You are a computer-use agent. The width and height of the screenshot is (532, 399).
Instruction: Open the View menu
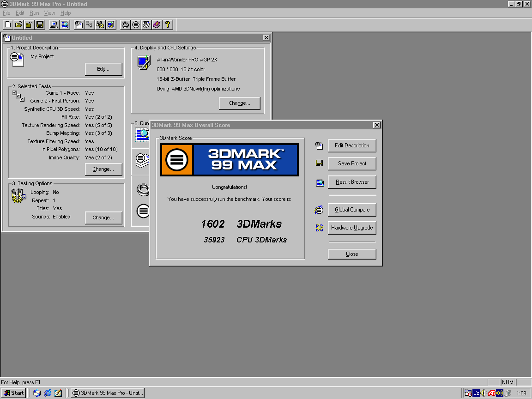(x=49, y=13)
